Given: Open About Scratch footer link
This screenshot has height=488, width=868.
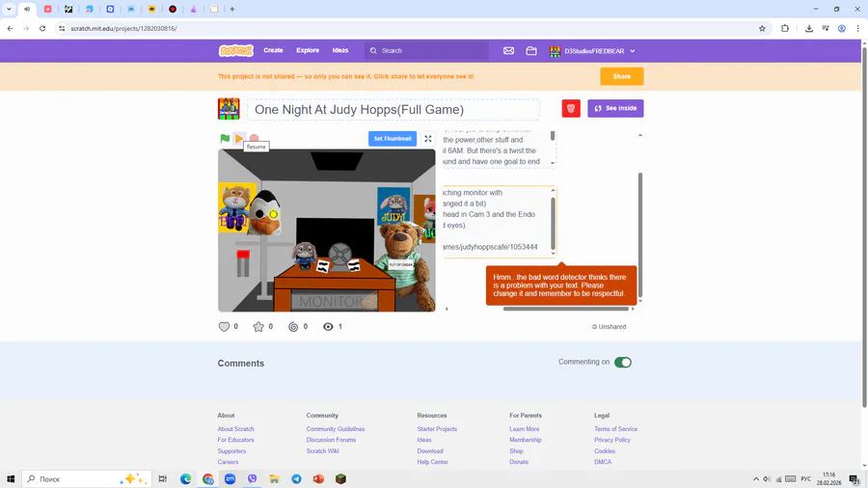Looking at the screenshot, I should coord(236,429).
